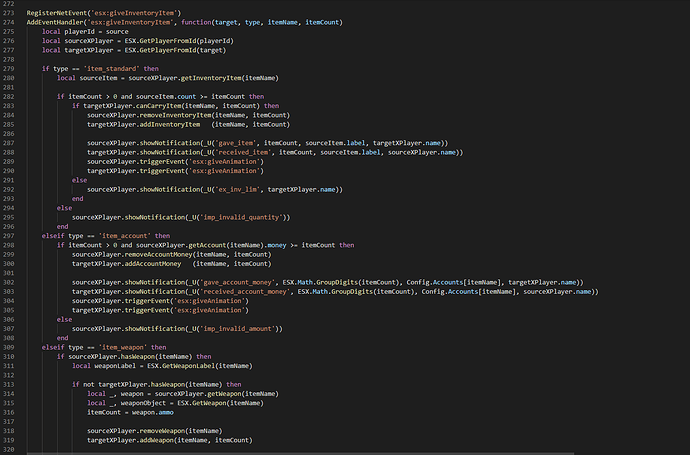Click 'imp_invalid_quantity' string on line 295
Screen dimensions: 690x455
pyautogui.click(x=241, y=217)
